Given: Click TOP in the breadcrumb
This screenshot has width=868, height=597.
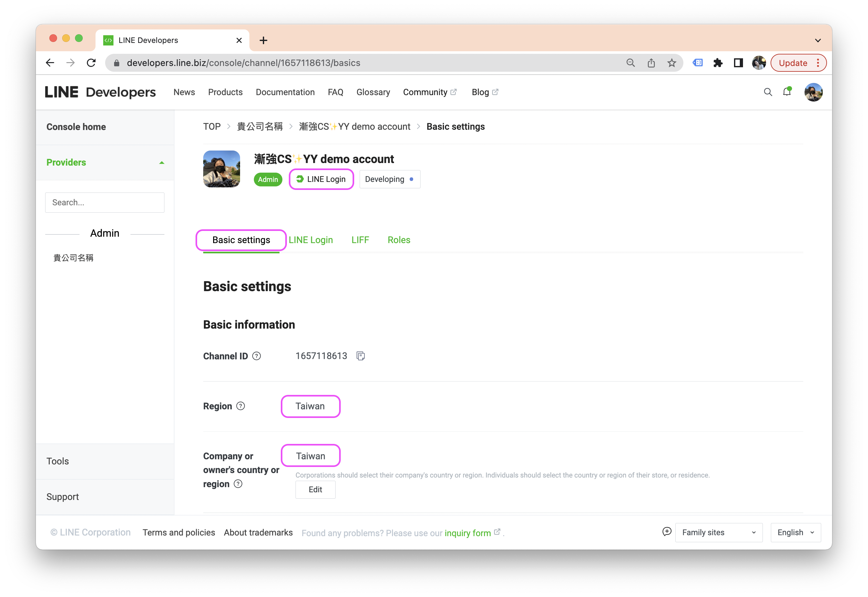Looking at the screenshot, I should click(x=212, y=127).
